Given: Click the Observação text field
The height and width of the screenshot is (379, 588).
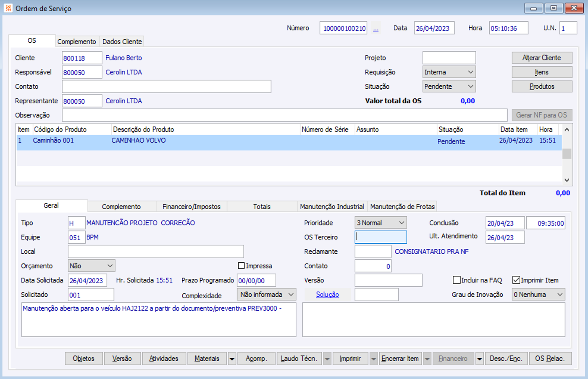Looking at the screenshot, I should click(284, 115).
